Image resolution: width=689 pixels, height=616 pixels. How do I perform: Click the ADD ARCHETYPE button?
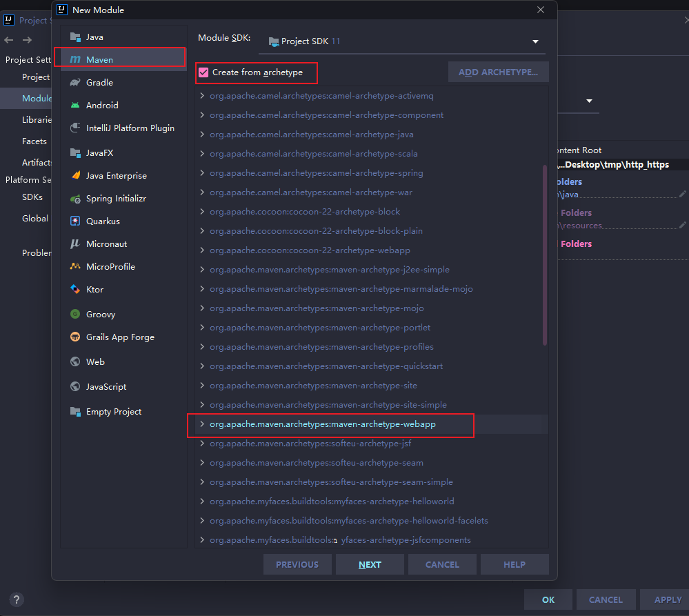498,72
